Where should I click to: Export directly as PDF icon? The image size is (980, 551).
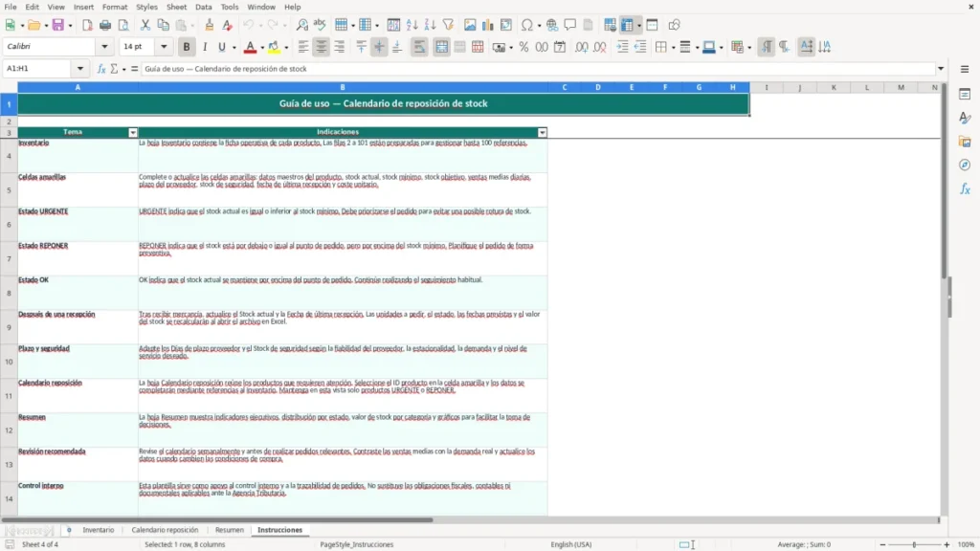[x=87, y=25]
